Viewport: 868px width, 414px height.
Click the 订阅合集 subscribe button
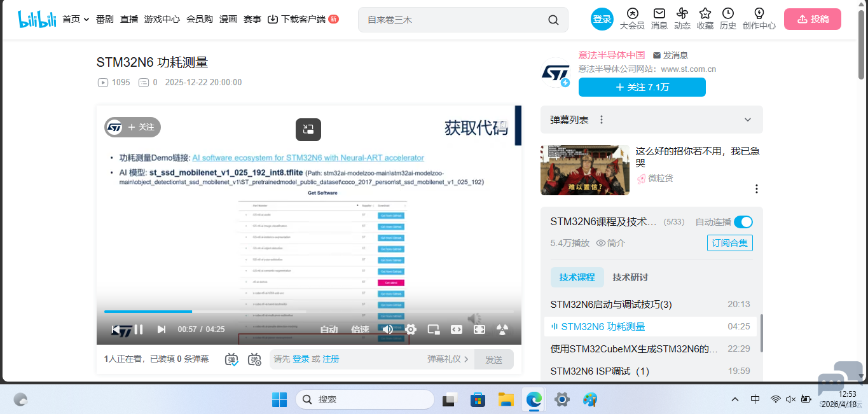(x=729, y=242)
